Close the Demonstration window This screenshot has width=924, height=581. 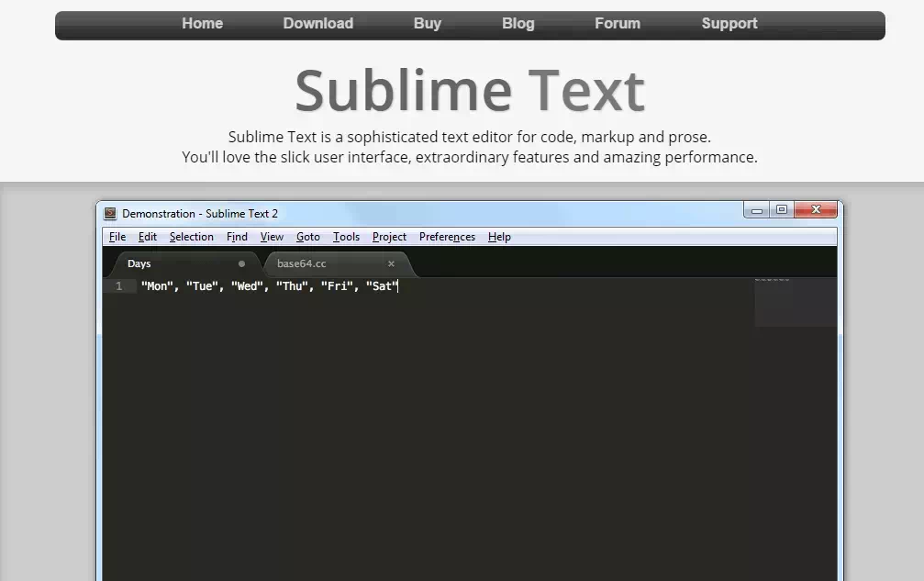click(816, 210)
